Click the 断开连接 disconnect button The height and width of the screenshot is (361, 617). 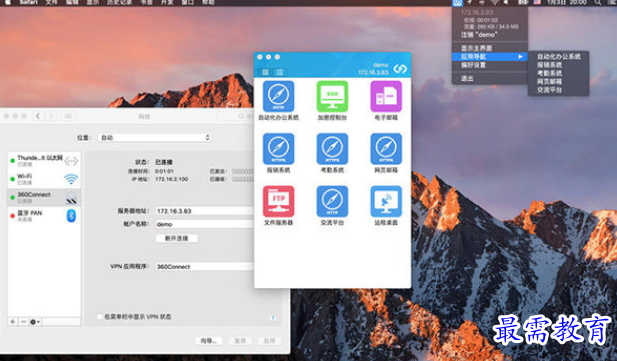[x=176, y=238]
